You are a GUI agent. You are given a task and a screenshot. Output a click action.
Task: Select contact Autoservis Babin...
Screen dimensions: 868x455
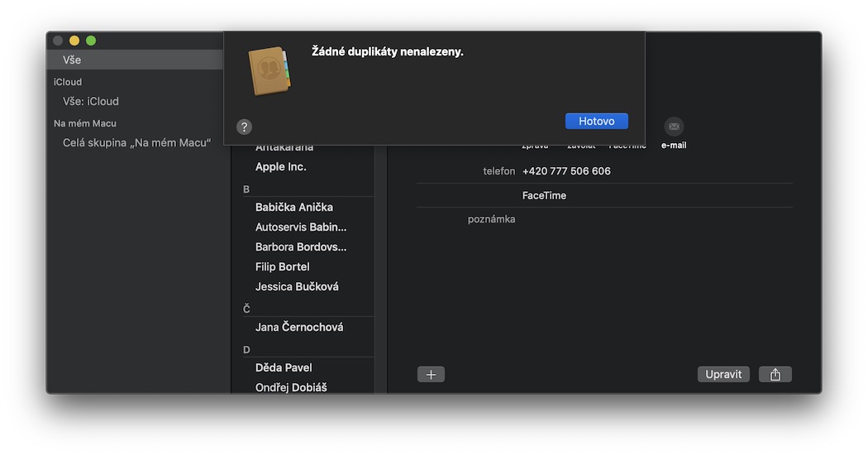pos(301,227)
